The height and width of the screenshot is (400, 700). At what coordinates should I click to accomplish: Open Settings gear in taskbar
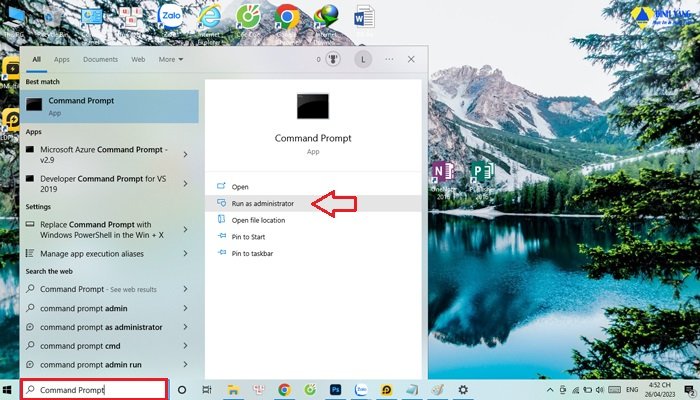point(463,389)
